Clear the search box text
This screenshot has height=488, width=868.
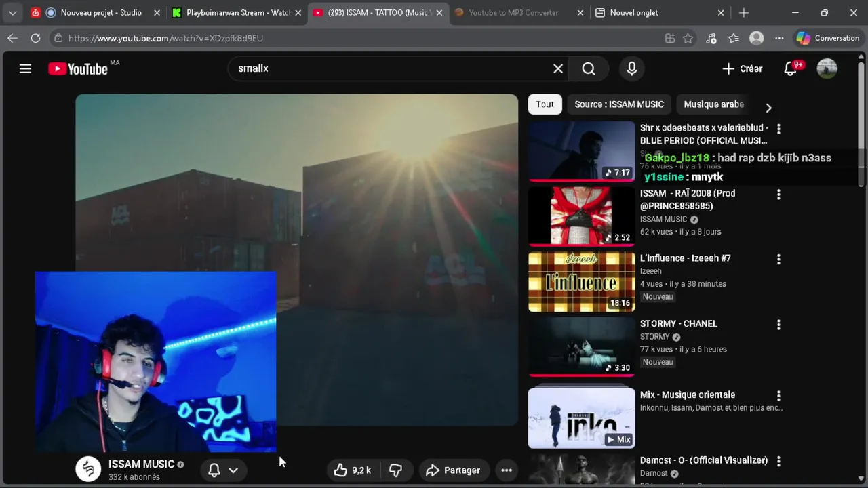coord(558,68)
